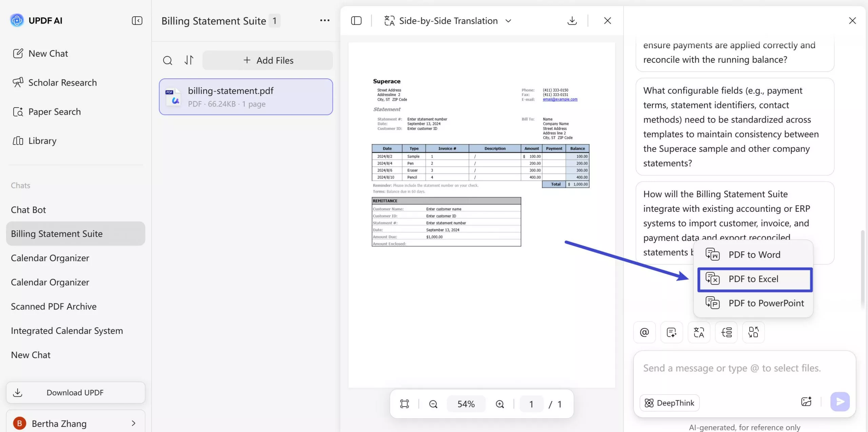Click the @ icon to mention a file
The image size is (868, 432).
(x=644, y=332)
